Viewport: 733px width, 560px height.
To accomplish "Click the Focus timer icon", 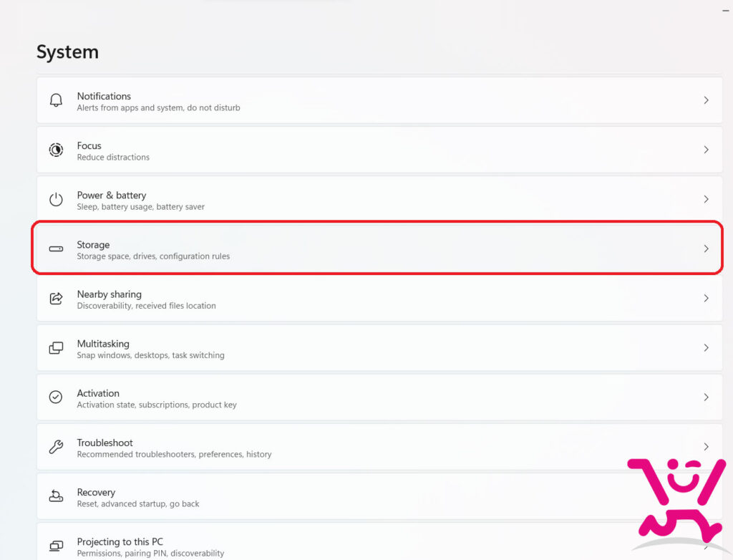I will click(56, 150).
